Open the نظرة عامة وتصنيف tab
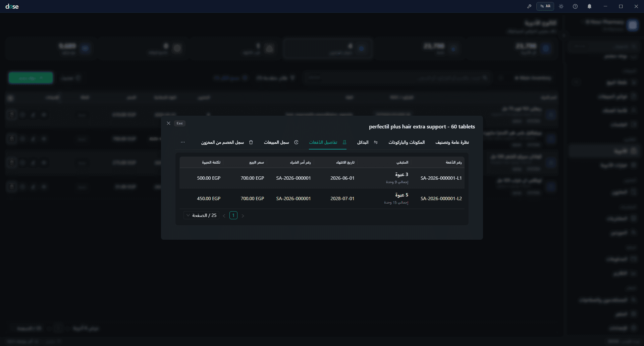The height and width of the screenshot is (346, 644). [452, 142]
